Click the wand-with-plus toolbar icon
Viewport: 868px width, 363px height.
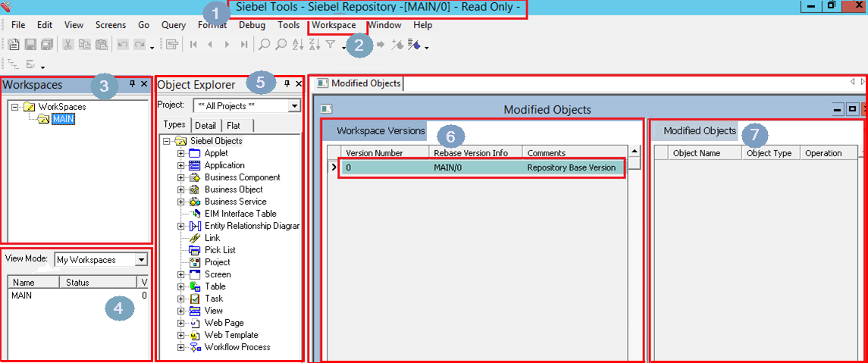396,45
